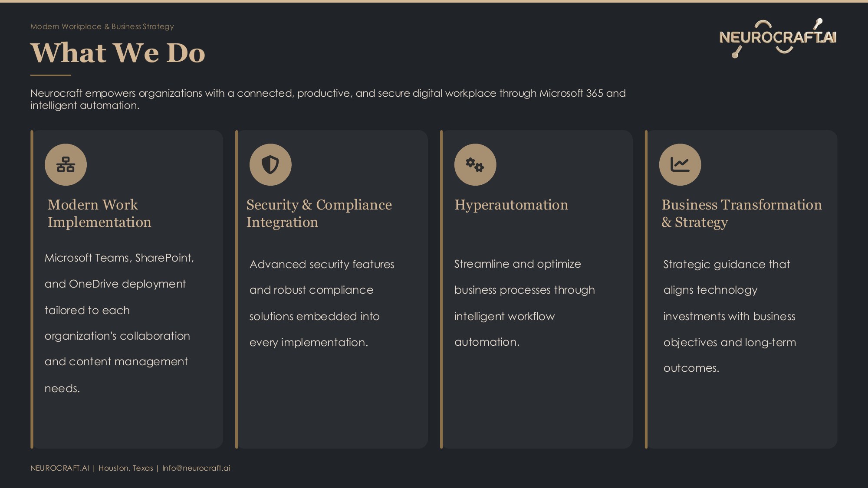Select the Business Transformation & Strategy heading

click(741, 213)
